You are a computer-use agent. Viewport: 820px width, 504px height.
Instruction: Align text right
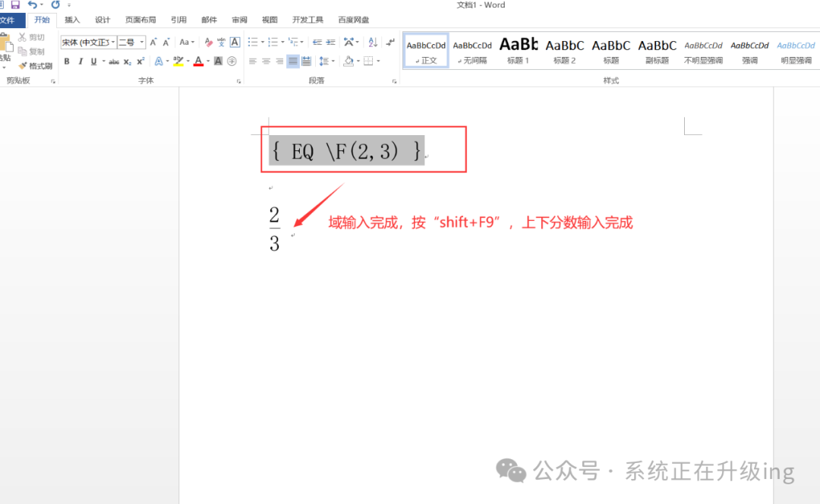click(279, 61)
